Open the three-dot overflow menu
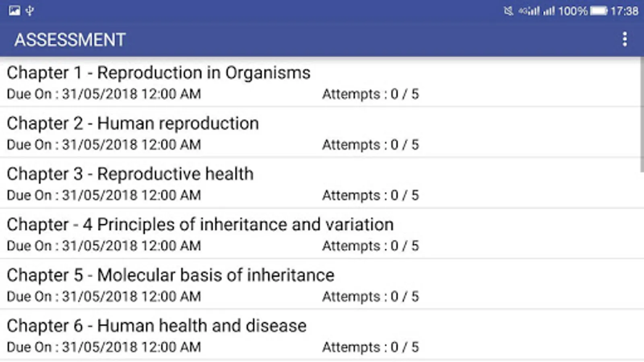 624,39
